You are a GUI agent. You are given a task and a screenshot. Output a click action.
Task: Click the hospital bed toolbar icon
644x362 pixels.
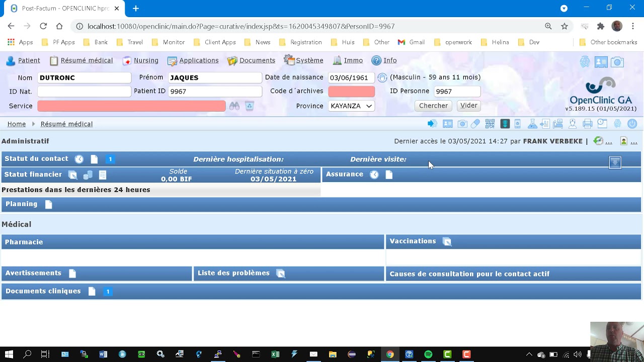(x=557, y=124)
